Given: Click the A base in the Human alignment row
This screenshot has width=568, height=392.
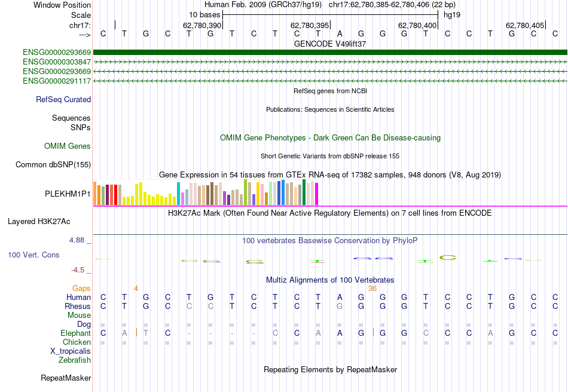Looking at the screenshot, I should click(x=340, y=298).
